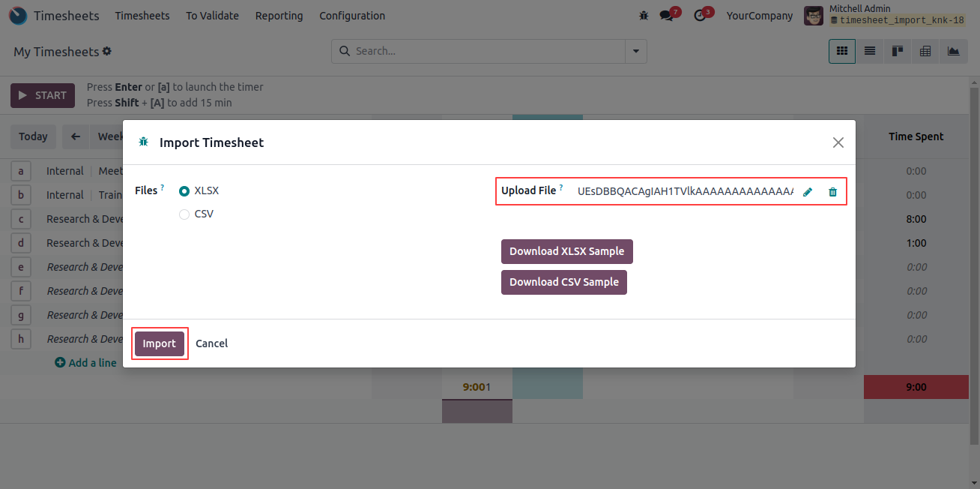The height and width of the screenshot is (489, 980).
Task: Open the Reporting menu
Action: pos(279,16)
